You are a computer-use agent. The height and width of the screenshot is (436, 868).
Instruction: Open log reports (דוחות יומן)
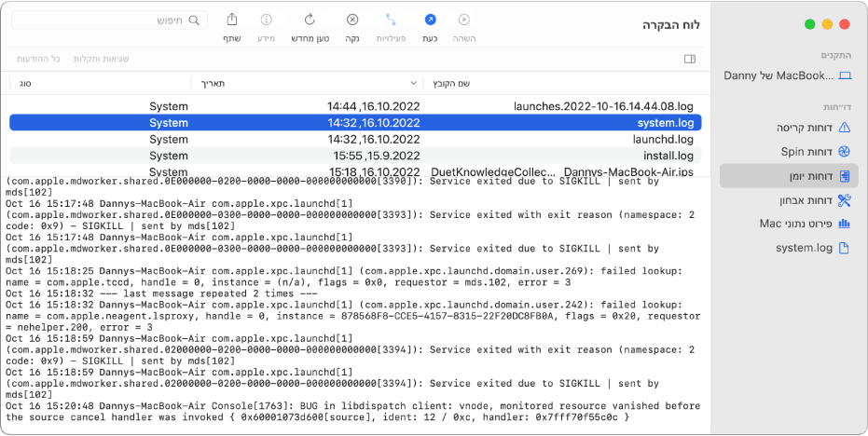click(789, 176)
